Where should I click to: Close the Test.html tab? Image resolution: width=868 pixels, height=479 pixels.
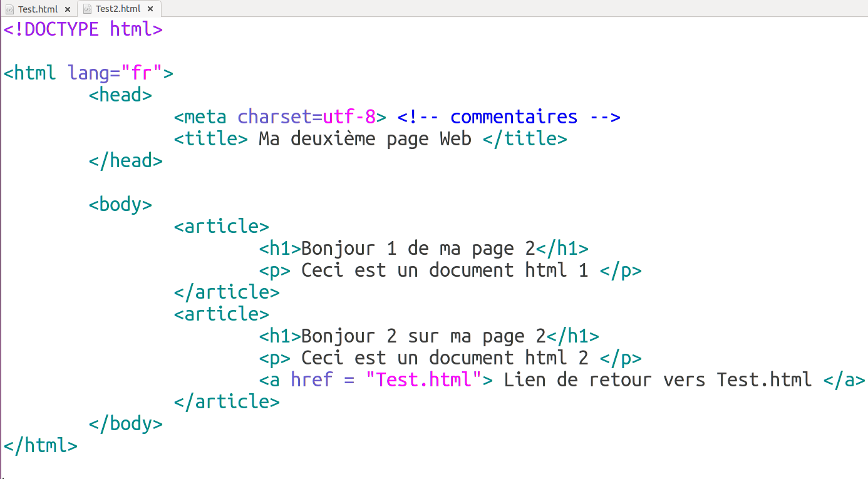[x=68, y=9]
